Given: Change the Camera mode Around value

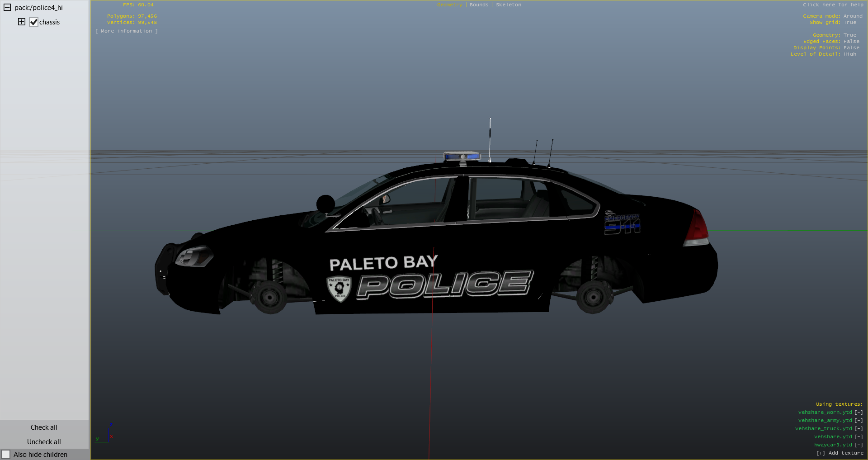Looking at the screenshot, I should (853, 16).
